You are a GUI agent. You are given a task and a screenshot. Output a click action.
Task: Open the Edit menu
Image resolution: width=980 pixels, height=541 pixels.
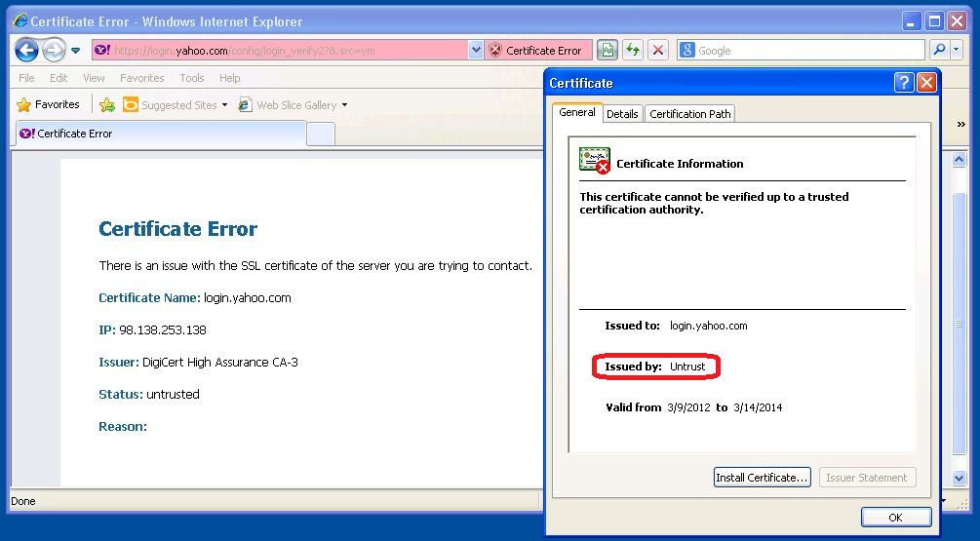pyautogui.click(x=59, y=78)
